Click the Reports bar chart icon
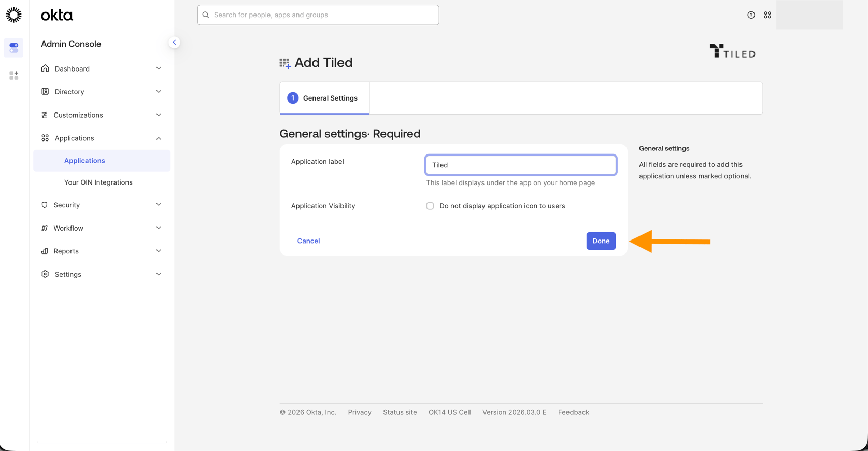Viewport: 868px width, 451px height. [x=45, y=251]
